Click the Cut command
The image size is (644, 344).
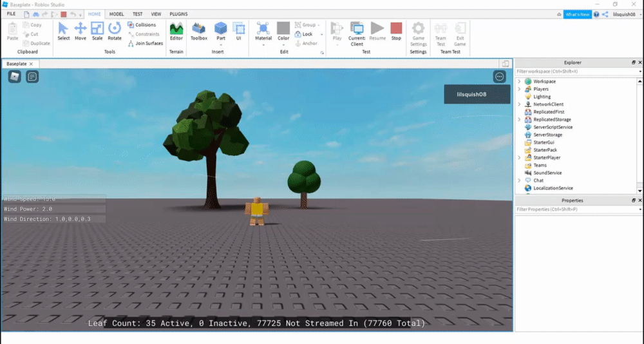pos(31,34)
